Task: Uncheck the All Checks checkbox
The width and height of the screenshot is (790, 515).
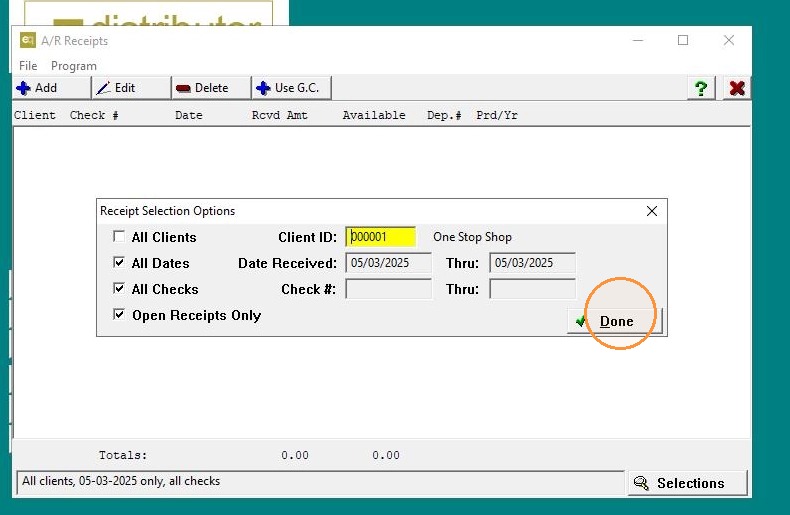Action: [119, 289]
